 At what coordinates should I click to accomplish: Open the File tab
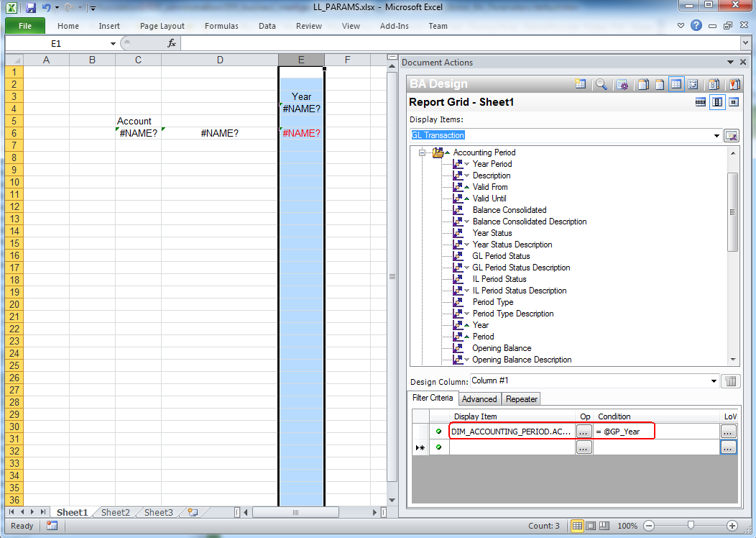(25, 26)
